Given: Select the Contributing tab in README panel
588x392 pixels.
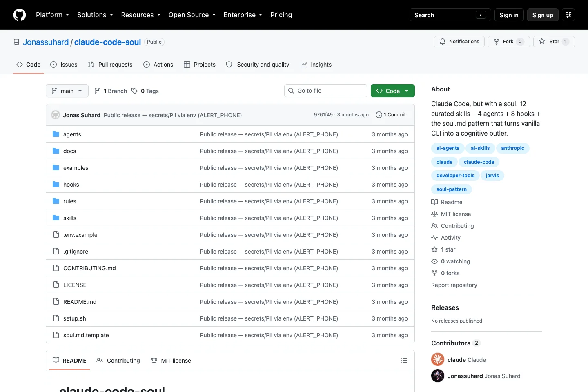Looking at the screenshot, I should [x=118, y=360].
